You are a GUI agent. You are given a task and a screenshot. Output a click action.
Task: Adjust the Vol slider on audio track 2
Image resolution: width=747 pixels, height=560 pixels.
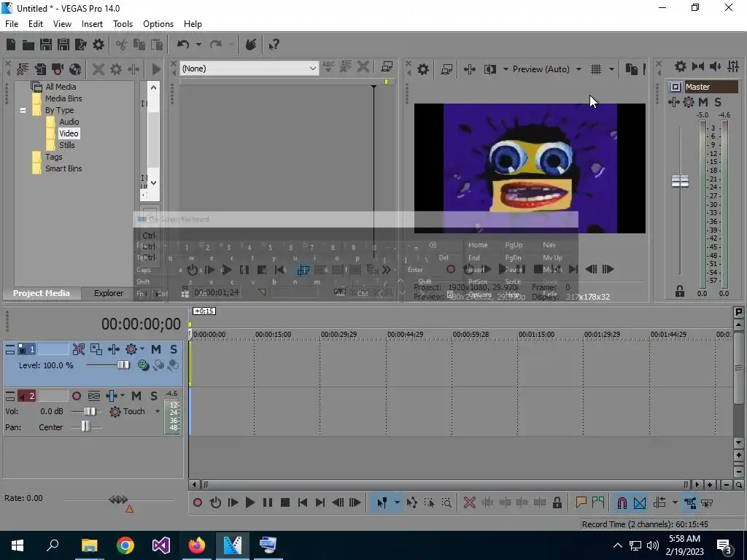tap(90, 411)
